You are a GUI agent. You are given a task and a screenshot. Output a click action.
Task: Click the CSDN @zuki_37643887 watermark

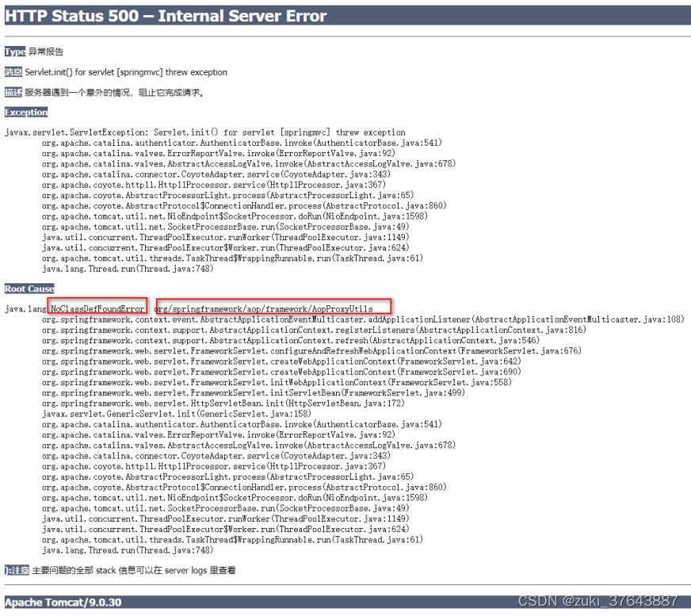point(600,602)
